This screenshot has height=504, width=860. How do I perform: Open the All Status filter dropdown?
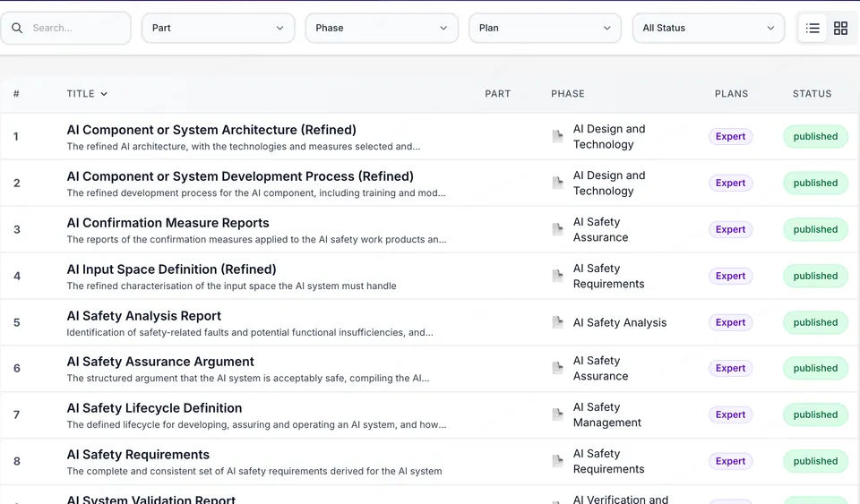click(709, 28)
